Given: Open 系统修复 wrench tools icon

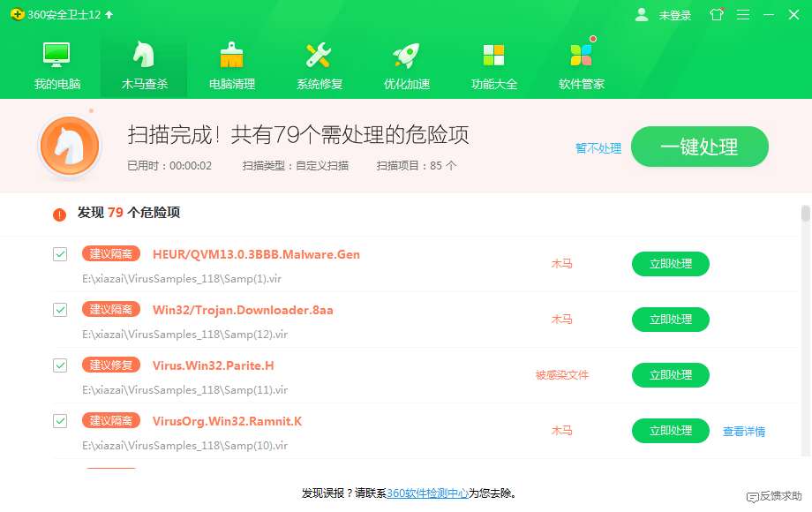Looking at the screenshot, I should (319, 55).
